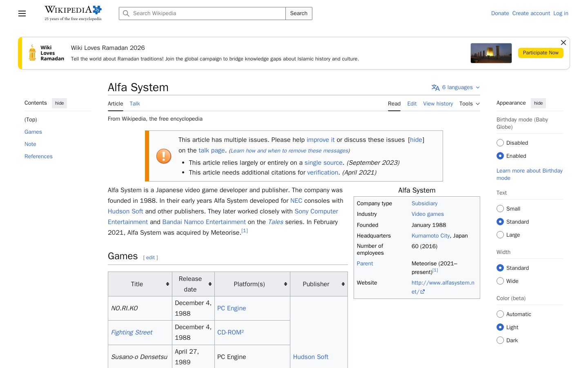This screenshot has width=588, height=368.
Task: Open the Bandai Namco Entertainment link
Action: (204, 222)
